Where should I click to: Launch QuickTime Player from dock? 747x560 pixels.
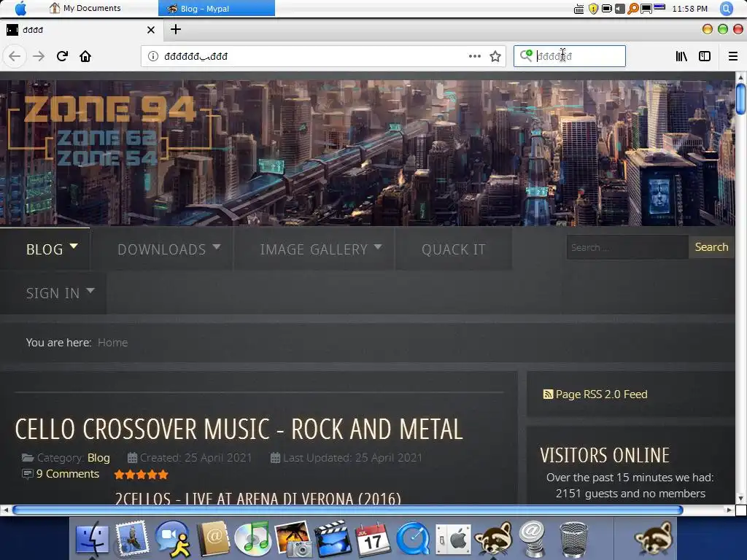(413, 539)
